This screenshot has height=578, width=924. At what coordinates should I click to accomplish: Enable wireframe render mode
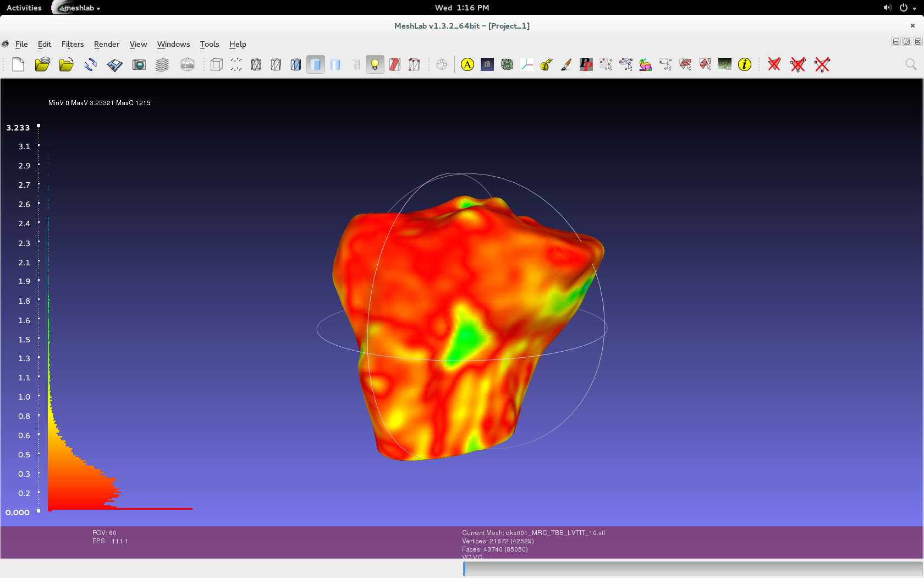click(x=256, y=64)
